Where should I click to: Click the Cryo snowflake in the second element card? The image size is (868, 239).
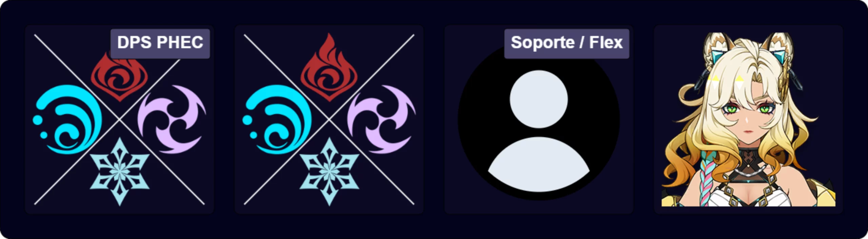[x=329, y=172]
